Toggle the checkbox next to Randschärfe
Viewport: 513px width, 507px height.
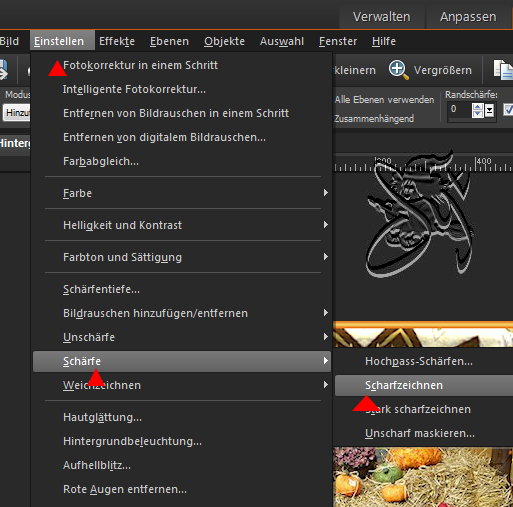508,110
